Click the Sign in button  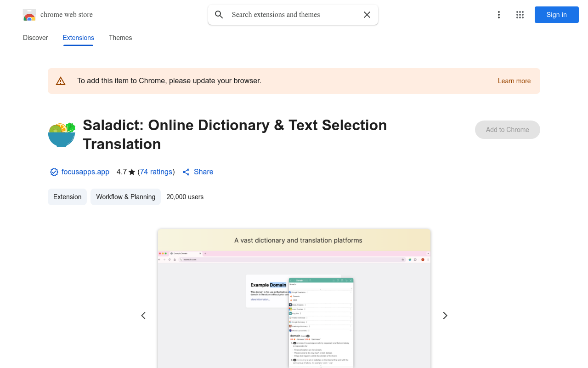(557, 15)
